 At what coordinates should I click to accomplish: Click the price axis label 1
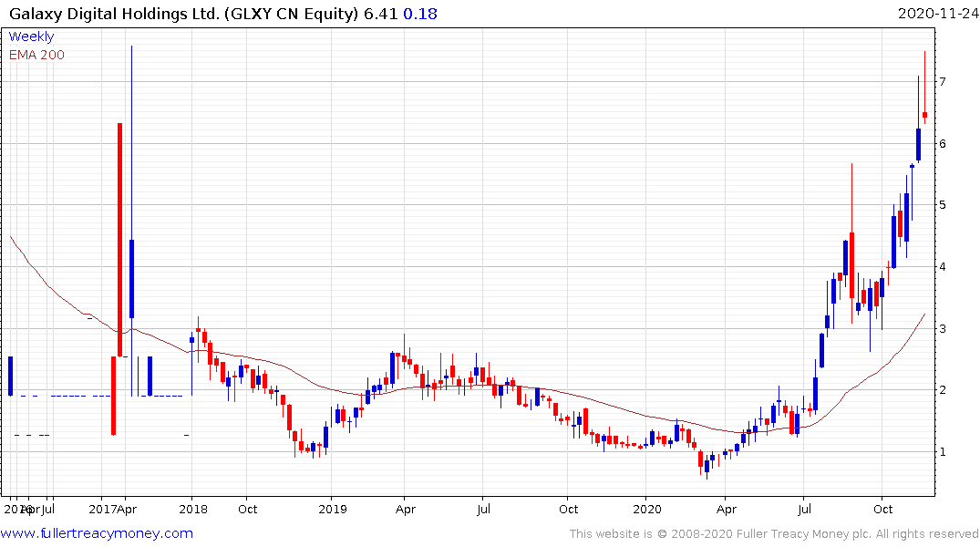(942, 452)
